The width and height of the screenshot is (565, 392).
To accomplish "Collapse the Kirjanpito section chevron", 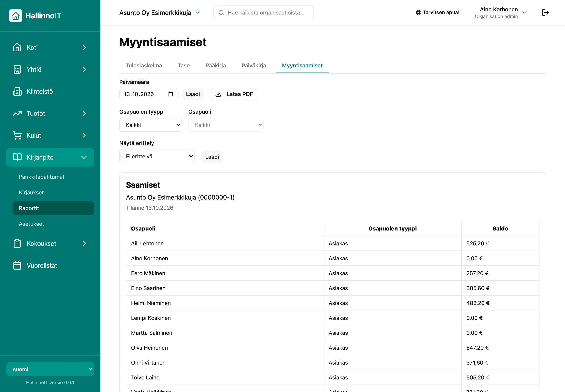I will [84, 157].
